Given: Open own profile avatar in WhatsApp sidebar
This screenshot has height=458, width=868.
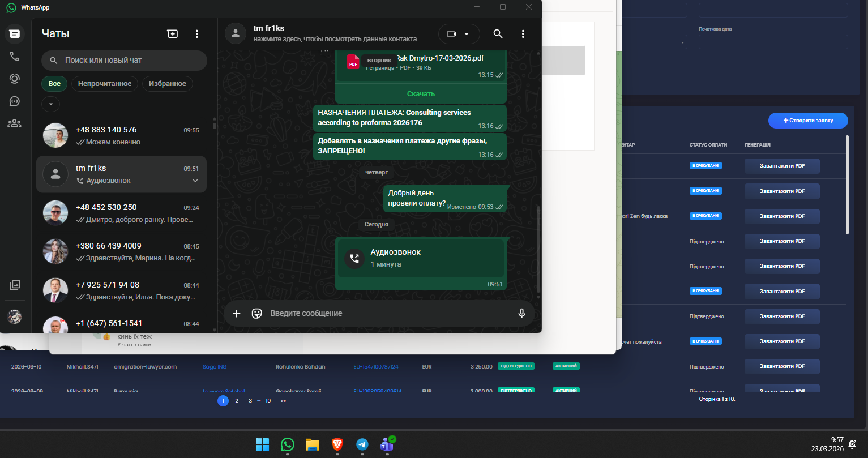Looking at the screenshot, I should [x=15, y=317].
